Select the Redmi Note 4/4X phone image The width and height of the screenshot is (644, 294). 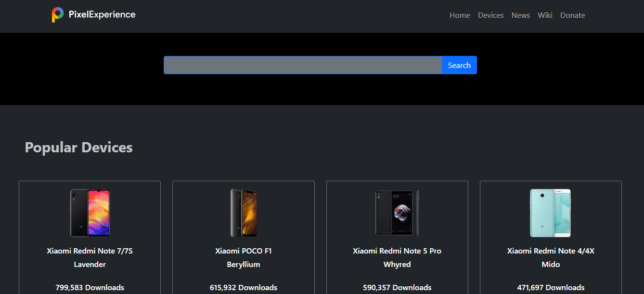(x=551, y=213)
